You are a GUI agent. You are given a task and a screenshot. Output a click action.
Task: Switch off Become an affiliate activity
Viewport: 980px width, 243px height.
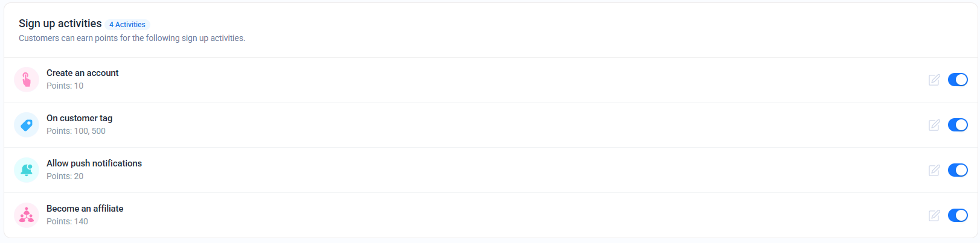(958, 215)
